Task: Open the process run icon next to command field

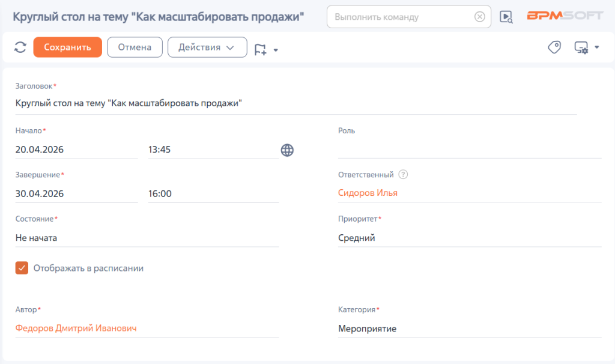Action: point(506,17)
